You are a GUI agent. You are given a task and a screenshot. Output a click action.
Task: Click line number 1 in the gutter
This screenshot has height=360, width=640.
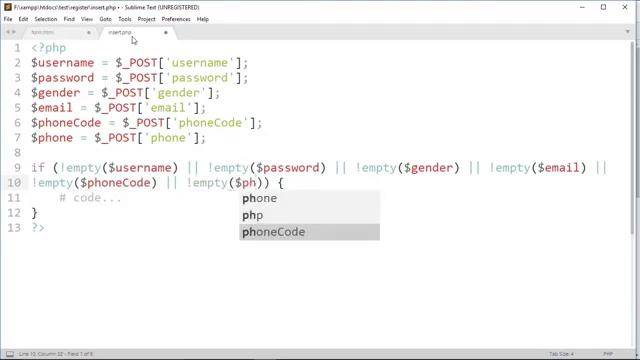pyautogui.click(x=17, y=48)
